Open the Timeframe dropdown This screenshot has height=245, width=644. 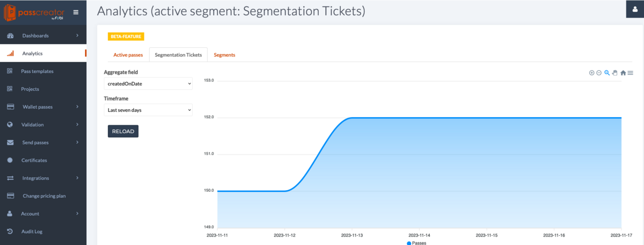(x=148, y=110)
